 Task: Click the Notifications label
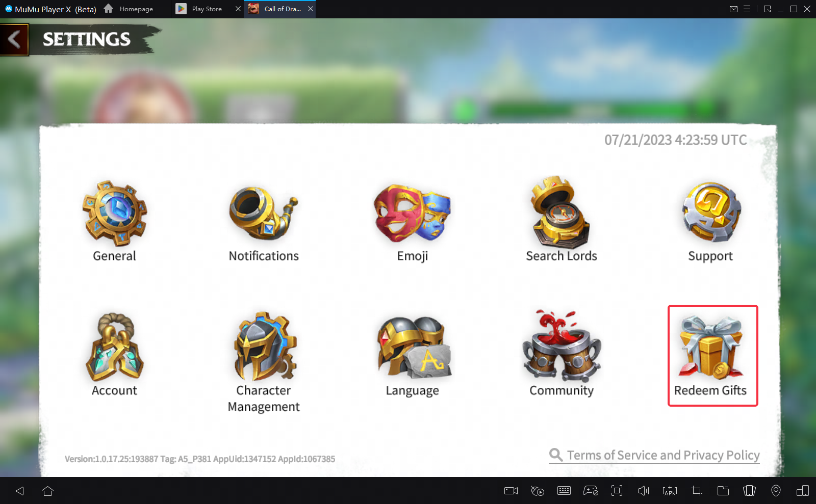point(264,256)
